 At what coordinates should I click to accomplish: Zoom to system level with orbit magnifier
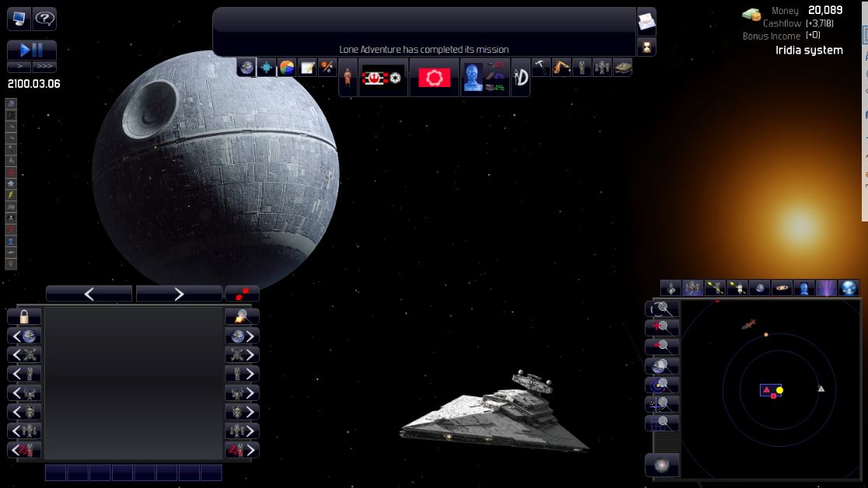tap(662, 385)
